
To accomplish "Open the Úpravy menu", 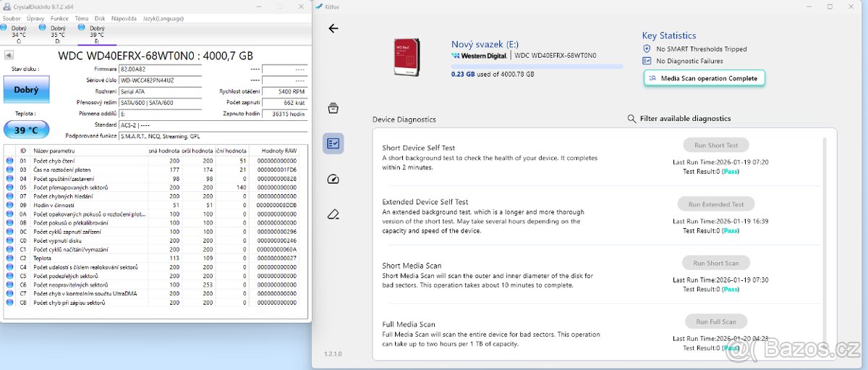I will pyautogui.click(x=35, y=18).
